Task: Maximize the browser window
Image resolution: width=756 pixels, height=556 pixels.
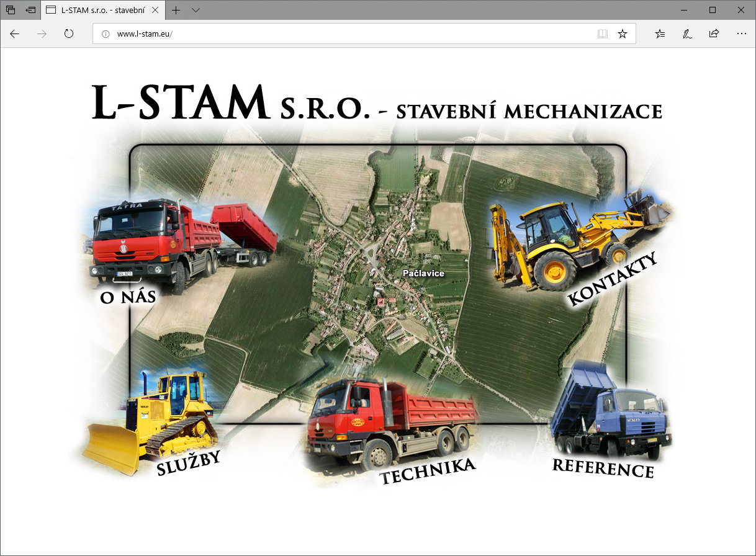Action: click(712, 10)
